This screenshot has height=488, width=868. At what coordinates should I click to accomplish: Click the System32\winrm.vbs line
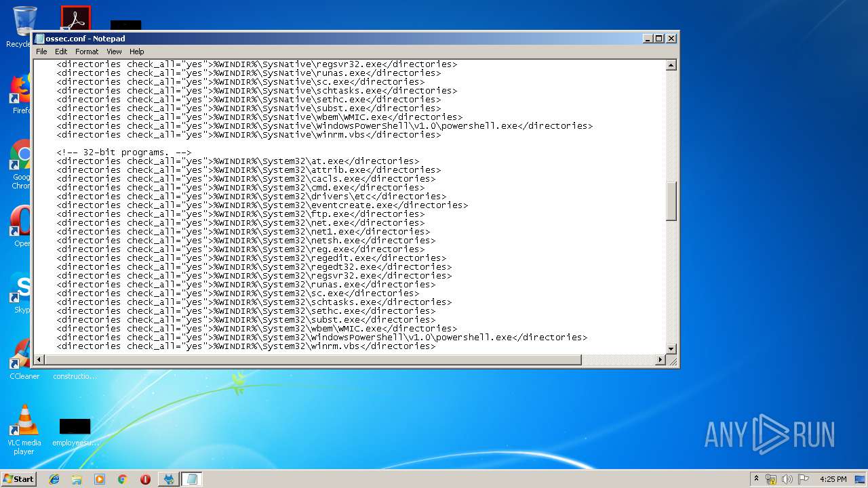pyautogui.click(x=246, y=346)
